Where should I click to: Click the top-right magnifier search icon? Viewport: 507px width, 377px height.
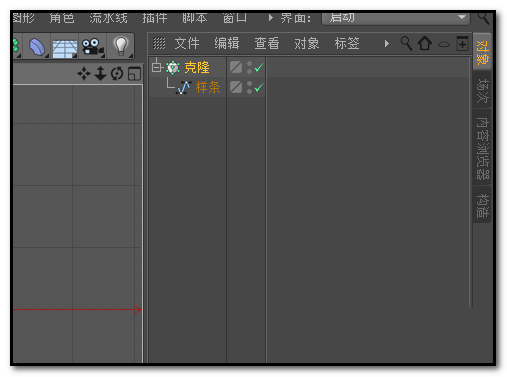click(x=484, y=17)
